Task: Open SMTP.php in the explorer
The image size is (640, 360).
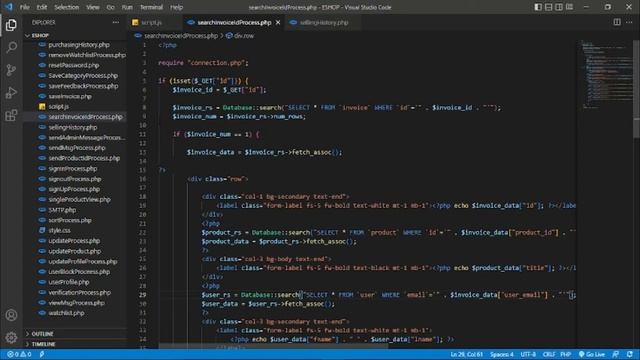Action: coord(62,210)
